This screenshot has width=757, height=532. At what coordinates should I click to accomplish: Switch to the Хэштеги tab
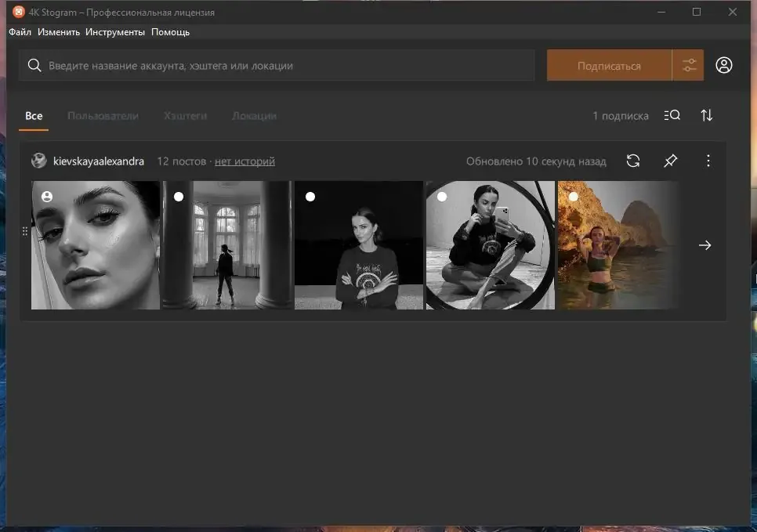click(186, 116)
